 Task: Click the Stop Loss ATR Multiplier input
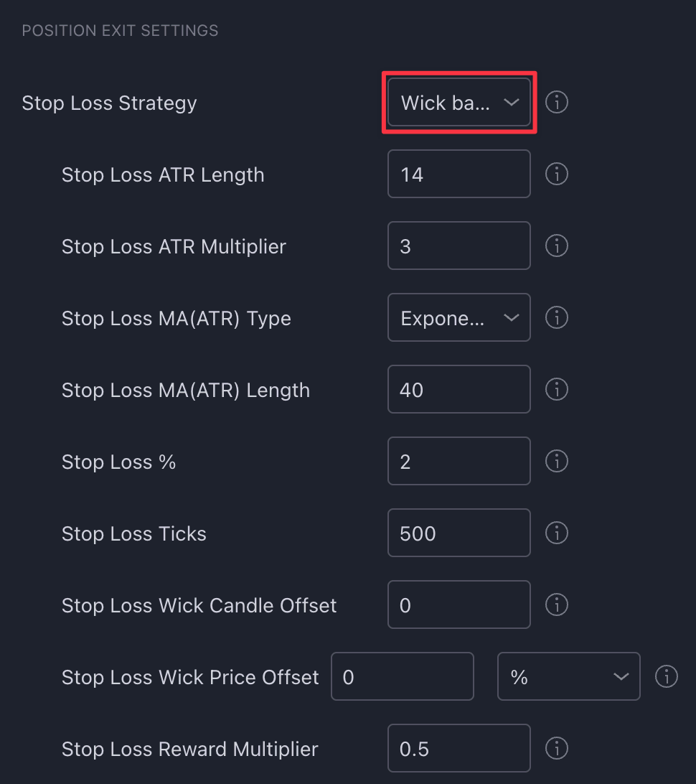pyautogui.click(x=458, y=246)
